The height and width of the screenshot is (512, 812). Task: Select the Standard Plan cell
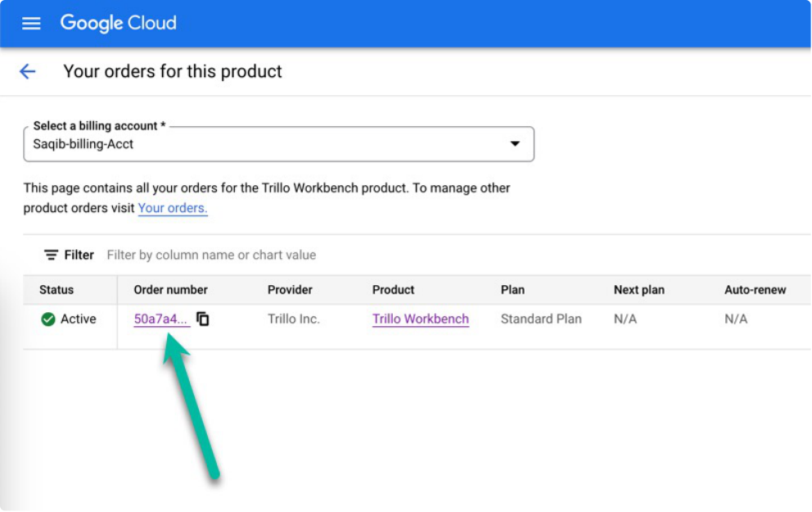(x=541, y=319)
